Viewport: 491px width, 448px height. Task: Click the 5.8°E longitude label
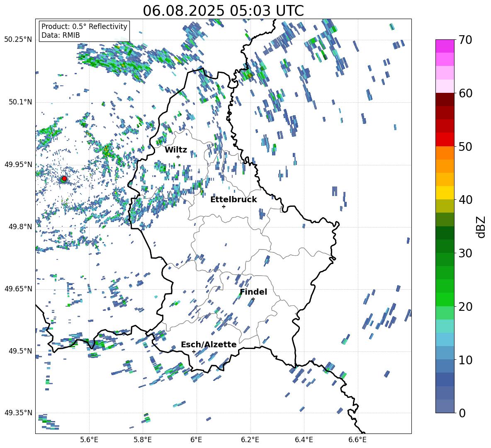click(143, 440)
